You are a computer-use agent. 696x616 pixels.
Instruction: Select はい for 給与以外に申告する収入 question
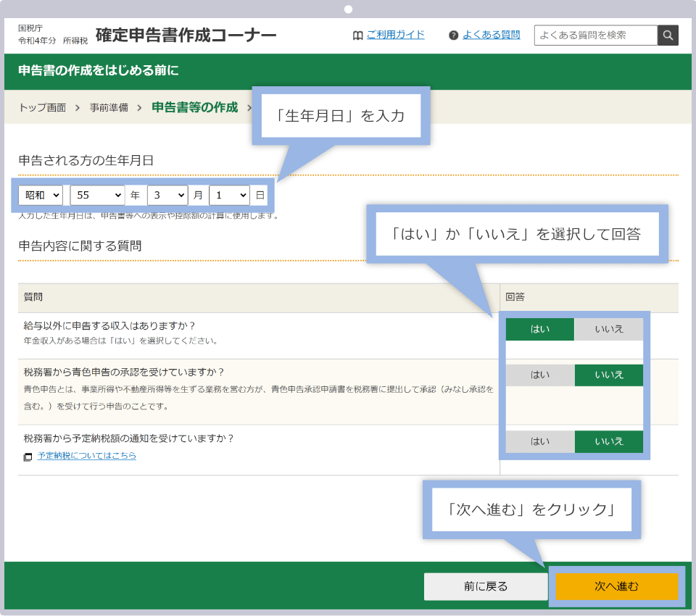pos(540,329)
